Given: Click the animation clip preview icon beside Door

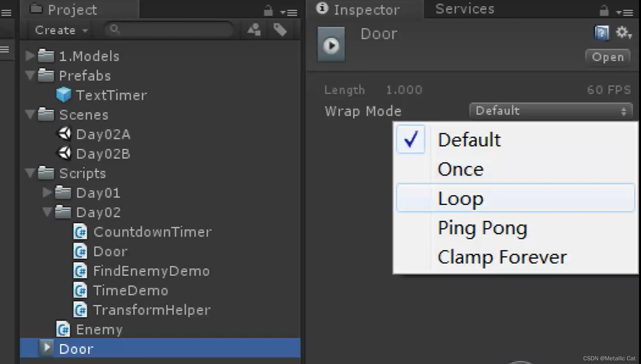Looking at the screenshot, I should pos(331,44).
